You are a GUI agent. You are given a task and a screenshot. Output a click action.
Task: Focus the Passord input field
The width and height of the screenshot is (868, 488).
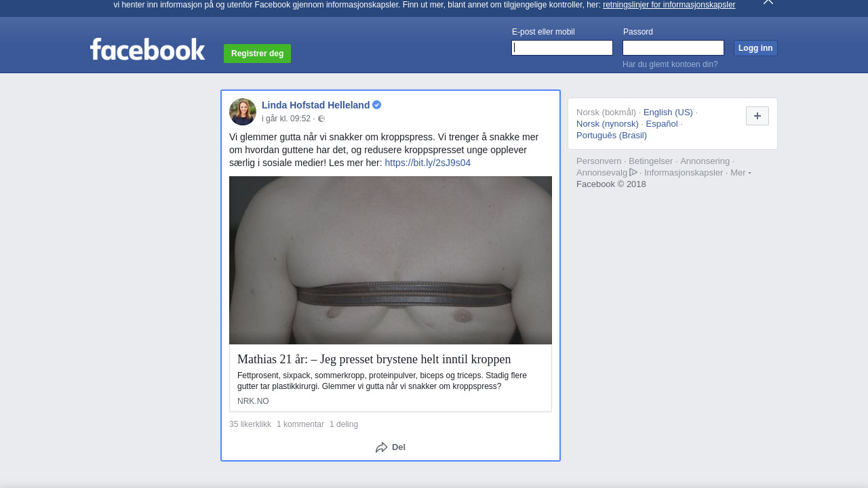tap(673, 47)
